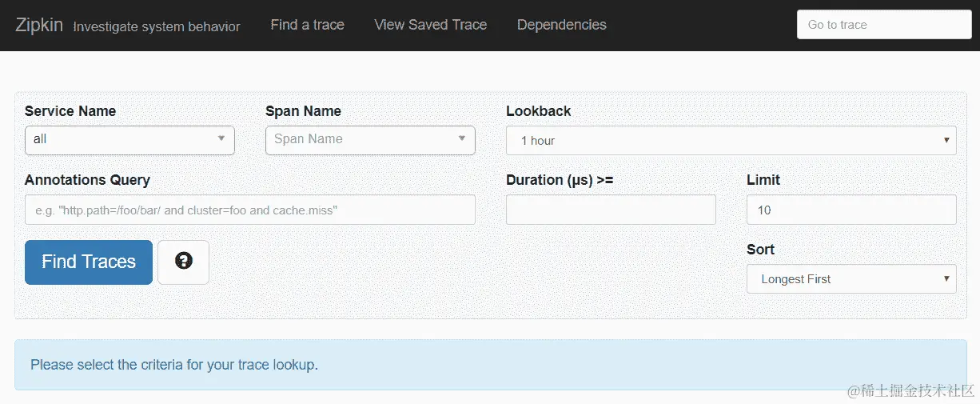This screenshot has width=980, height=404.
Task: Open Find a trace navigation item
Action: tap(308, 25)
